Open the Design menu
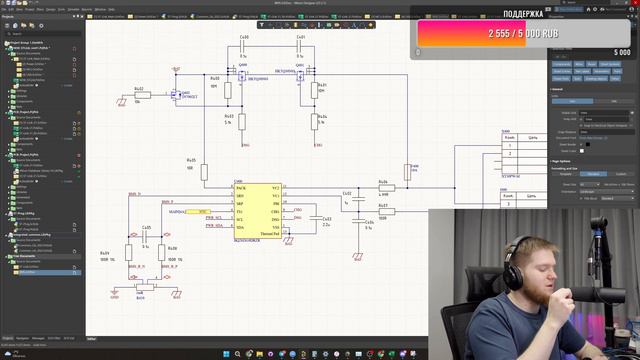This screenshot has width=640, height=360. point(51,9)
